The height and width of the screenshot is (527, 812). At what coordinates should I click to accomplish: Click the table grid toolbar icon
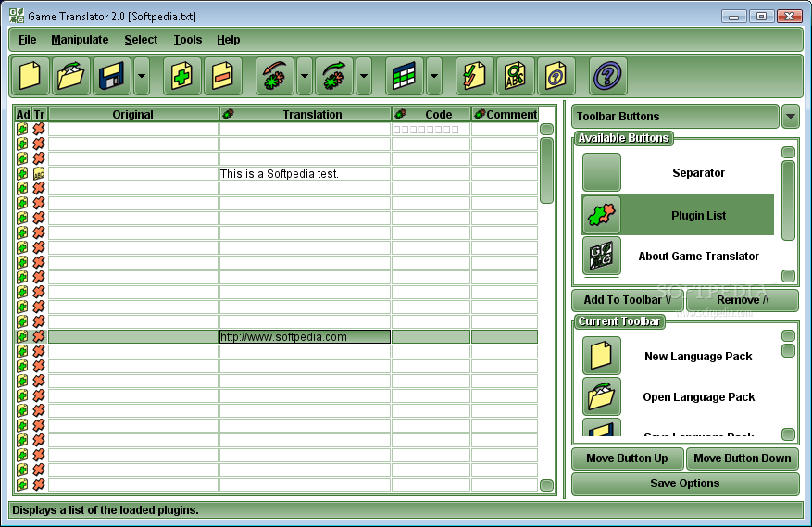coord(405,76)
